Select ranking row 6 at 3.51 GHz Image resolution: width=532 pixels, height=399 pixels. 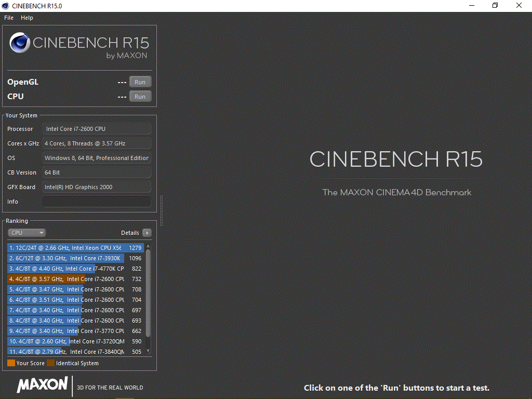(76, 300)
